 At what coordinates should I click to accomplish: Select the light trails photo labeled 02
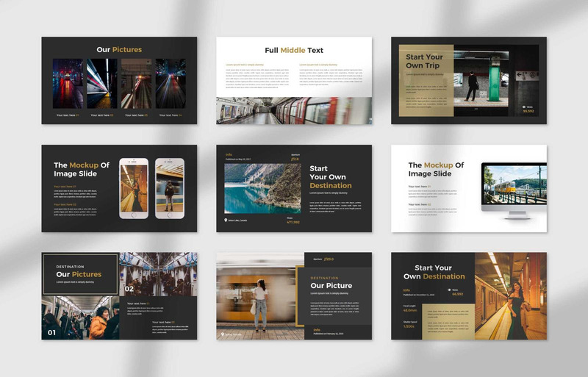pos(102,83)
